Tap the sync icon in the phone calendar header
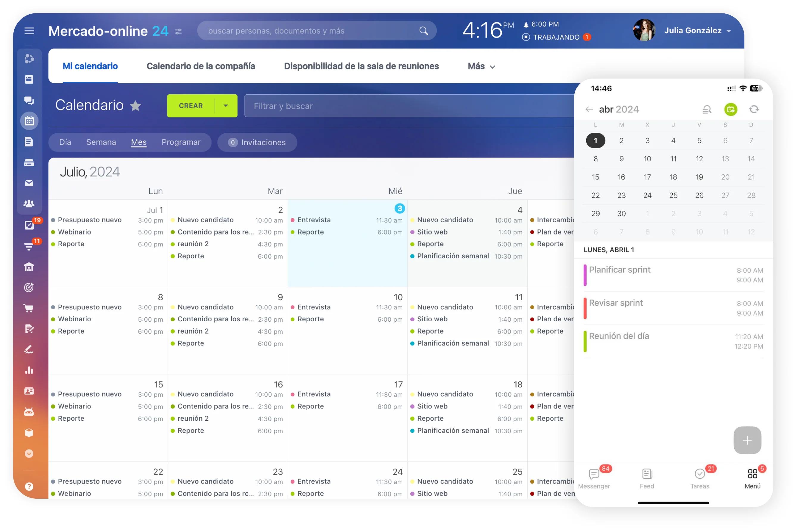798x532 pixels. [x=754, y=109]
